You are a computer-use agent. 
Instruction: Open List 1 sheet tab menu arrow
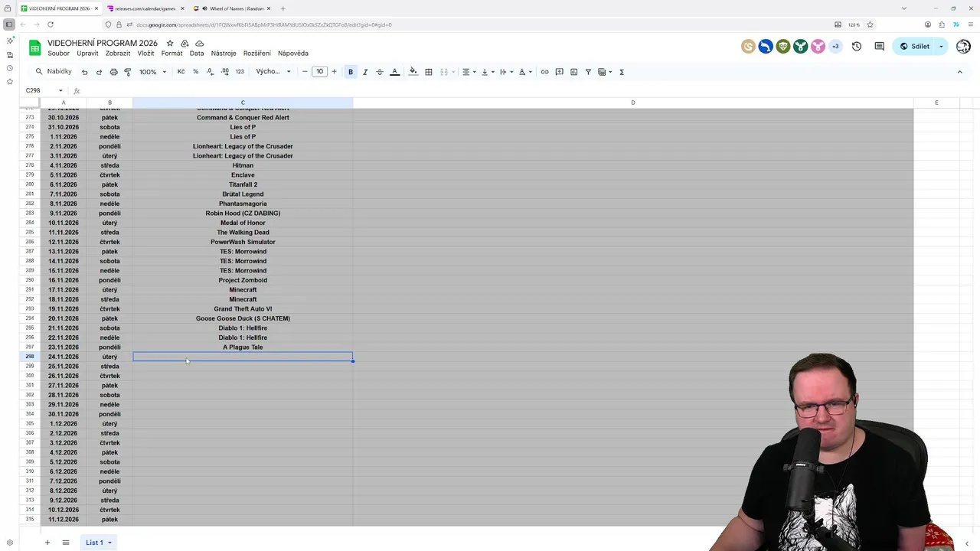[x=109, y=543]
